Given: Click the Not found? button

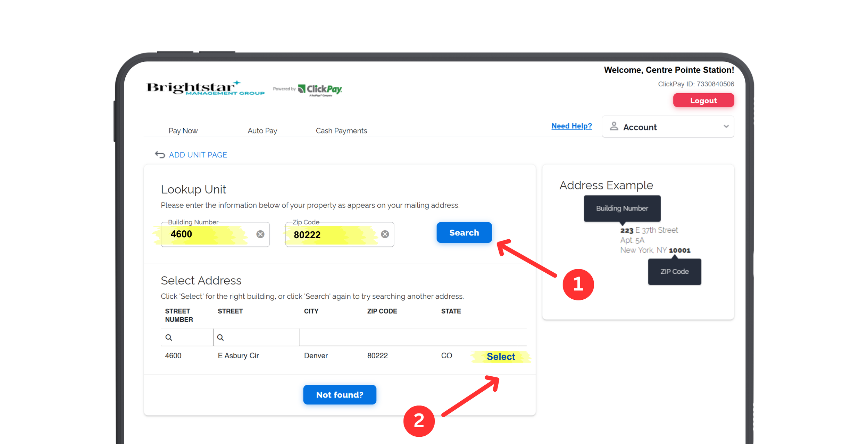Looking at the screenshot, I should pos(339,395).
